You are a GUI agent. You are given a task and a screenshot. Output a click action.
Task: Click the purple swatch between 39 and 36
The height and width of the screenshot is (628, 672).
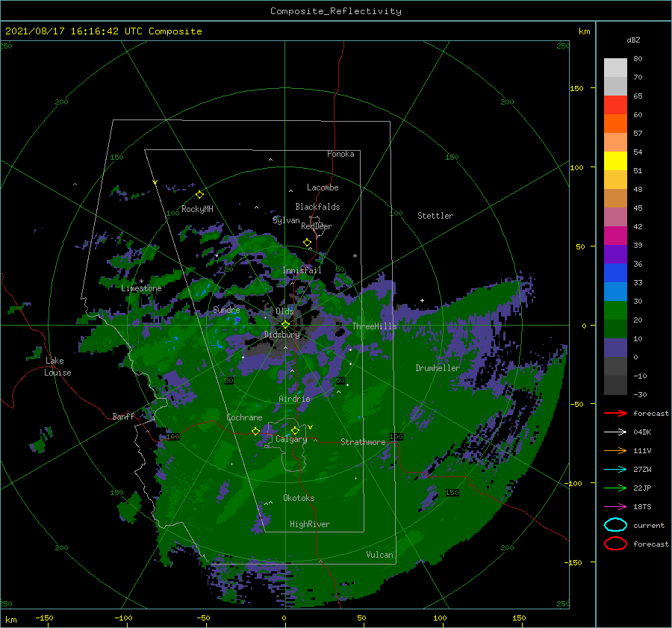(x=615, y=254)
